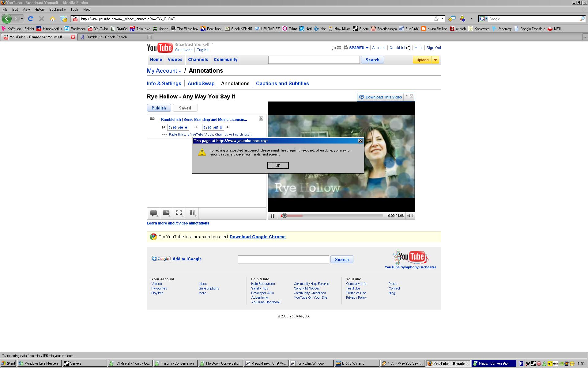Click the YouTube logo
Viewport: 588px width, 368px height.
(x=160, y=48)
